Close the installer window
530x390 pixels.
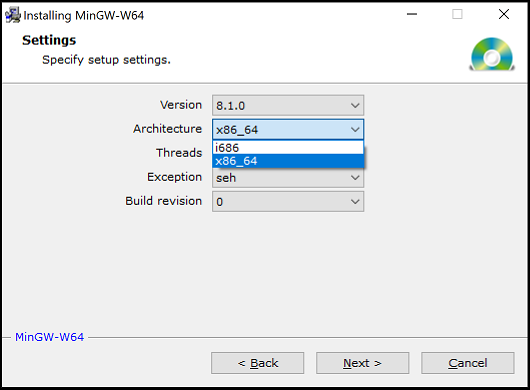point(504,14)
